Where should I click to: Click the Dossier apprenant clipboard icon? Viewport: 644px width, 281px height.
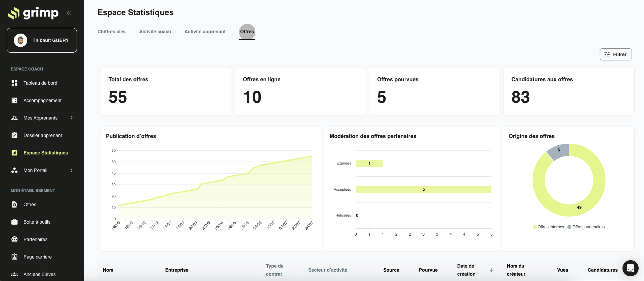14,135
